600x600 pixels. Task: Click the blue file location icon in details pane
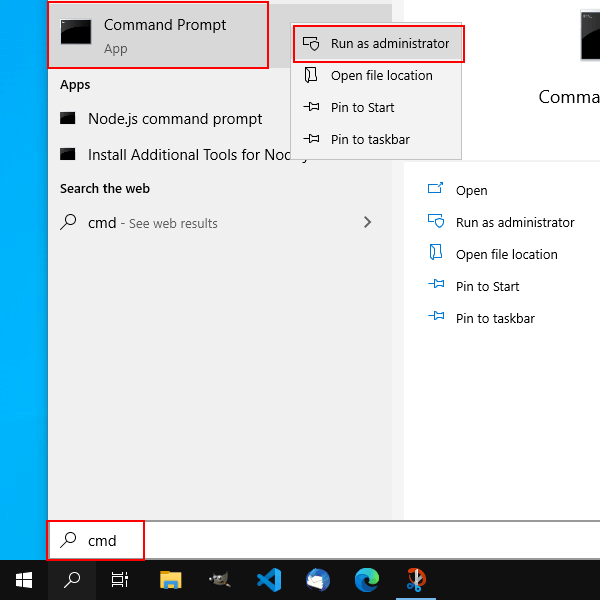[x=435, y=252]
